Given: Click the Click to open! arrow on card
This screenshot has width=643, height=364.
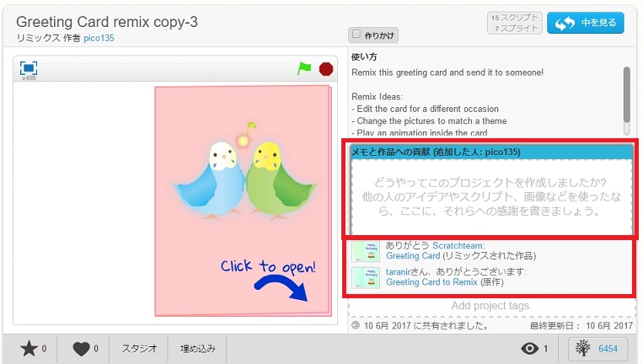Looking at the screenshot, I should (281, 288).
